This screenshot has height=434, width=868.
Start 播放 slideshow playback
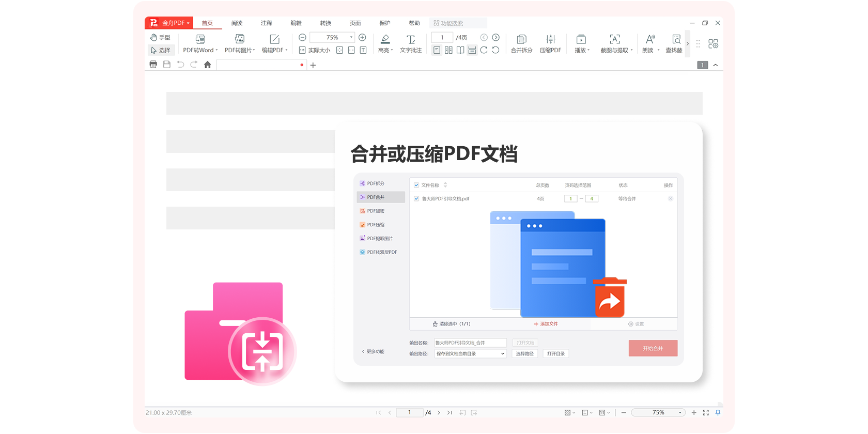(x=582, y=44)
